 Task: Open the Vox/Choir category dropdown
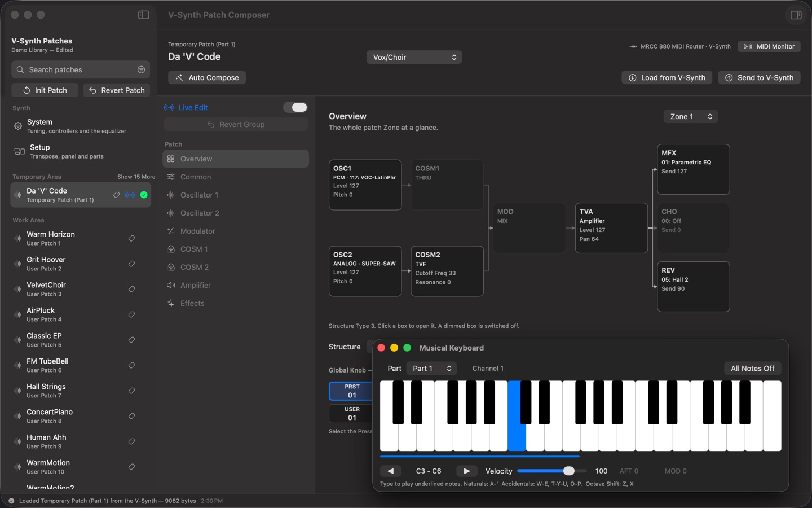click(414, 57)
